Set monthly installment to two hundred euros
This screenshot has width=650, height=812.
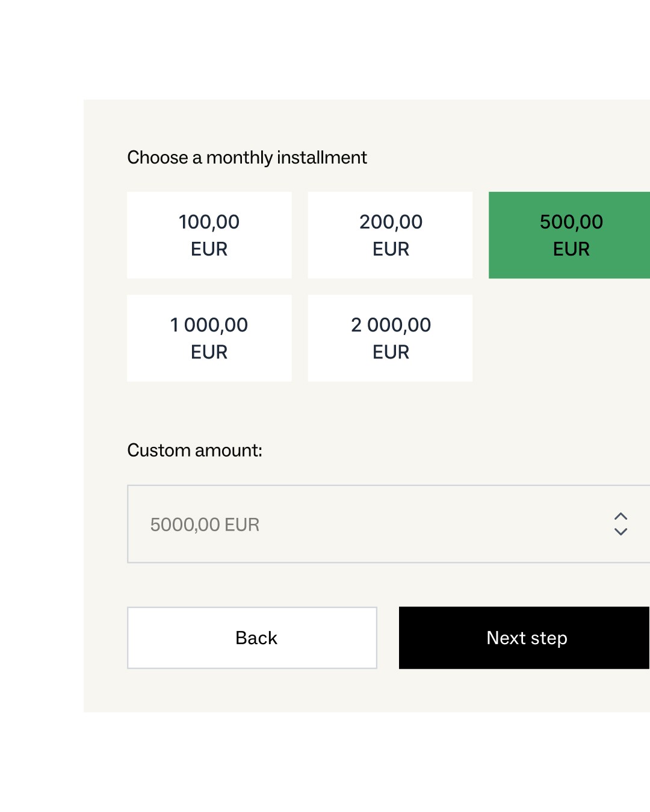(x=390, y=235)
